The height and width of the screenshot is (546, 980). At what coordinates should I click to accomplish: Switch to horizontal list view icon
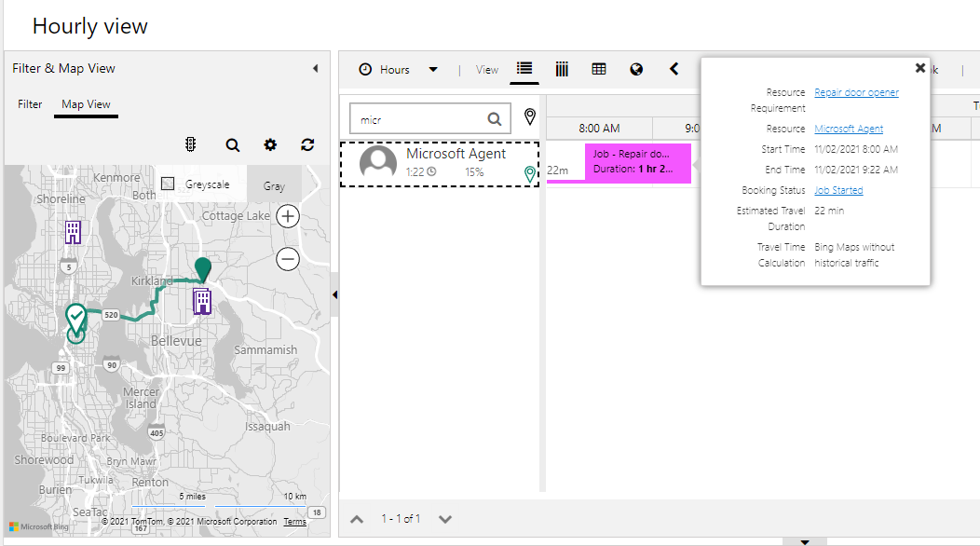pos(524,68)
